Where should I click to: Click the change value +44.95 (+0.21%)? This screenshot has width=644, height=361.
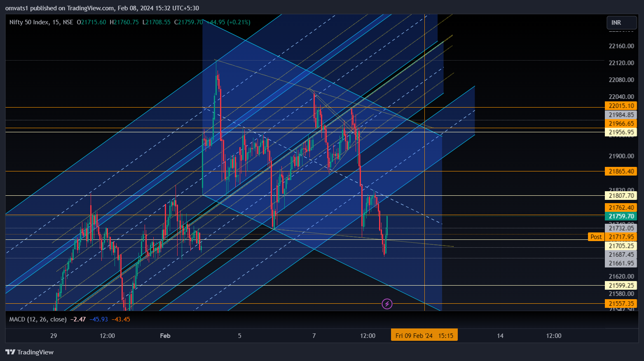pos(228,22)
